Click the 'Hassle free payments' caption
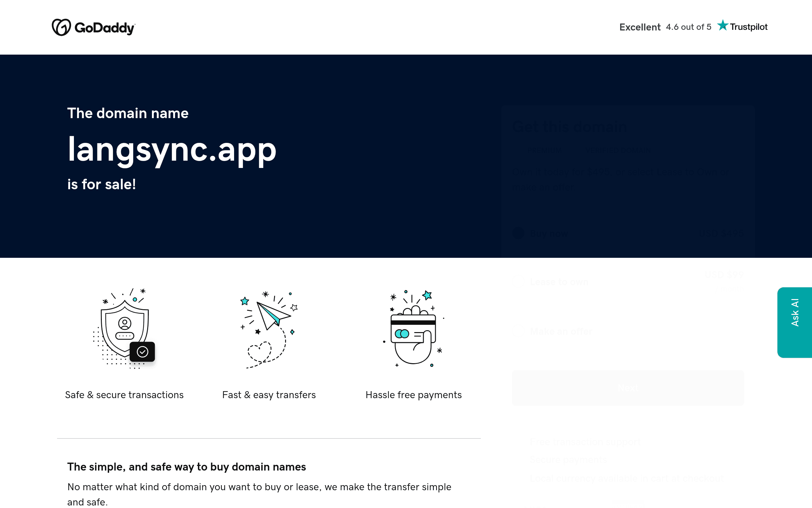The width and height of the screenshot is (812, 508). coord(413,395)
